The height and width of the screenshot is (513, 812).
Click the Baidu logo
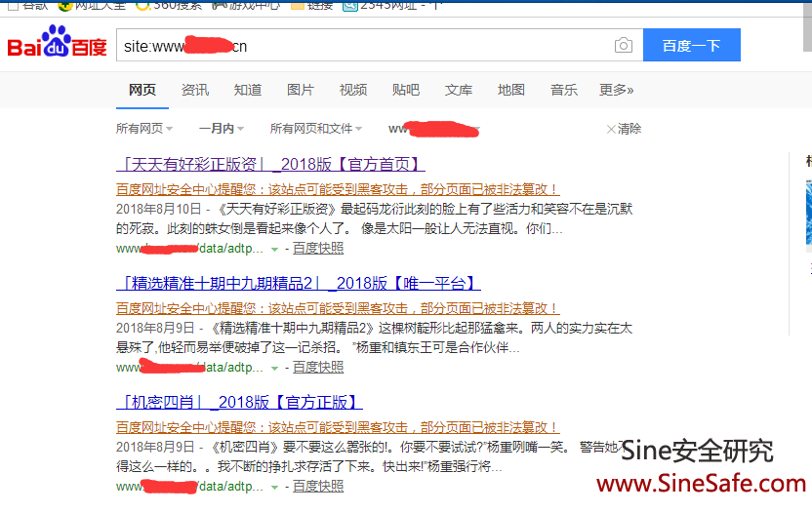pos(57,41)
